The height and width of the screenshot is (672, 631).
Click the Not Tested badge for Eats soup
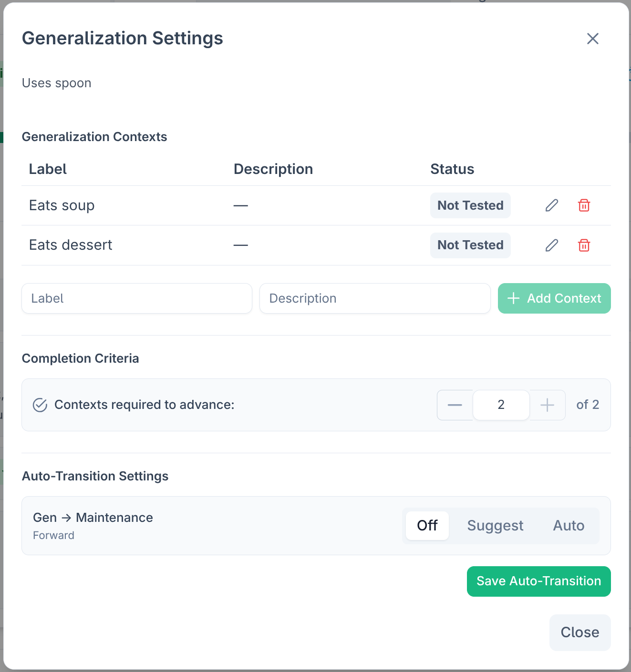click(470, 205)
